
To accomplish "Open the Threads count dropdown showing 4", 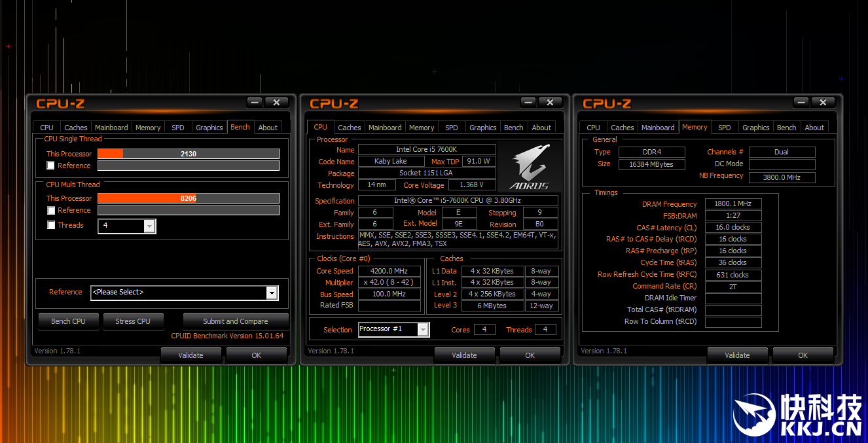I will (x=149, y=226).
